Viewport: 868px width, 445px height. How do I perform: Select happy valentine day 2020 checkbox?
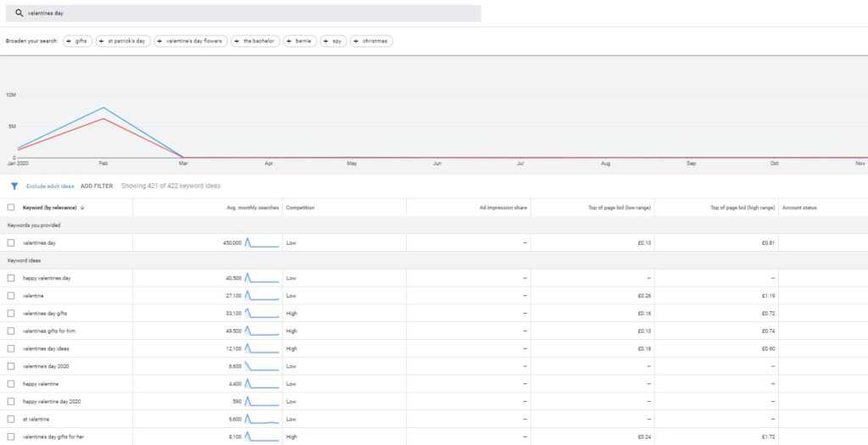point(11,402)
